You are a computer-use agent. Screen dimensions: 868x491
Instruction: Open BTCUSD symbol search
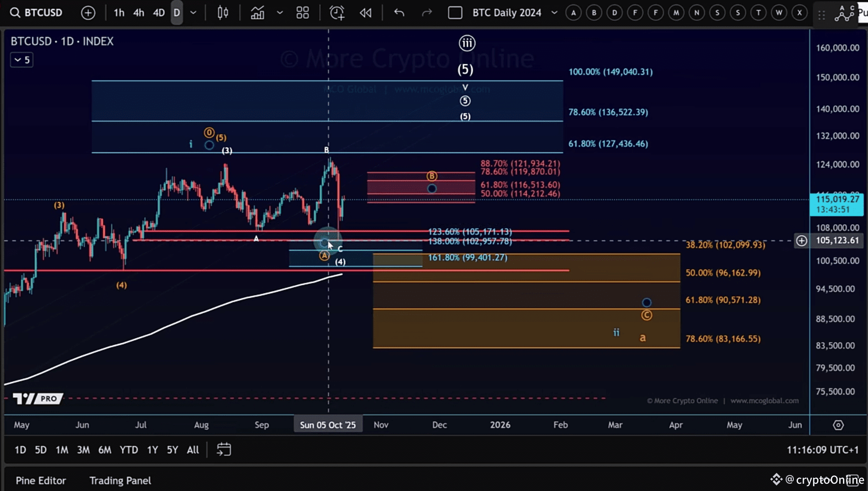click(36, 13)
